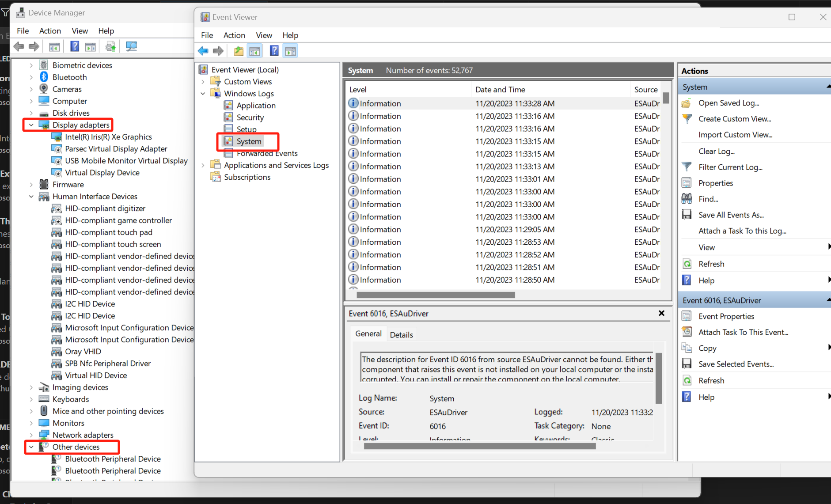Viewport: 831px width, 504px height.
Task: Click the Back navigation arrow in Device Manager
Action: [19, 46]
